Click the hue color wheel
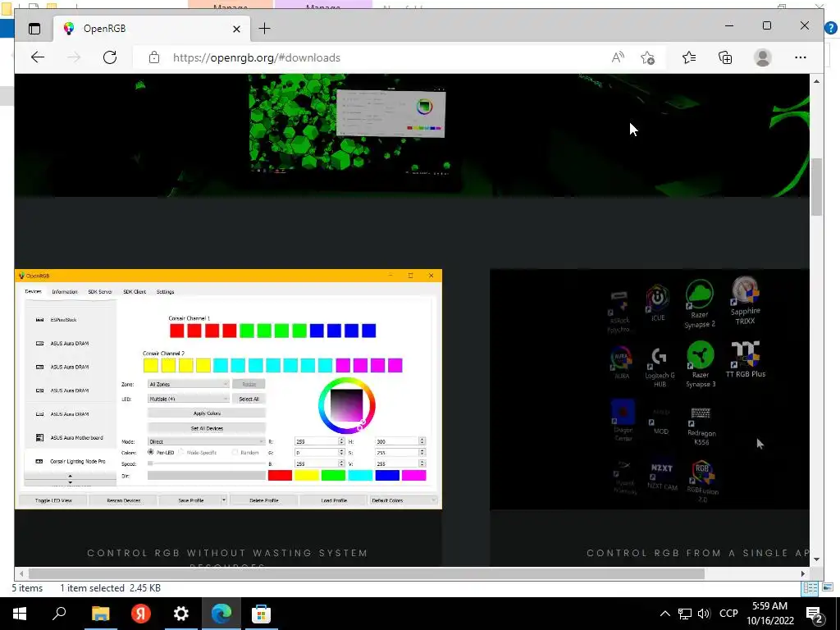 (x=347, y=405)
